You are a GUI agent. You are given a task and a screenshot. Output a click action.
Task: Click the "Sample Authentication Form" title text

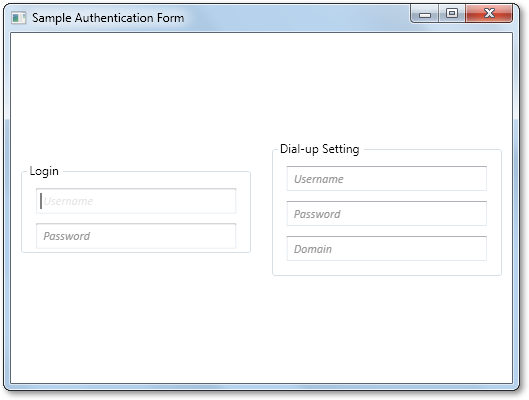108,18
